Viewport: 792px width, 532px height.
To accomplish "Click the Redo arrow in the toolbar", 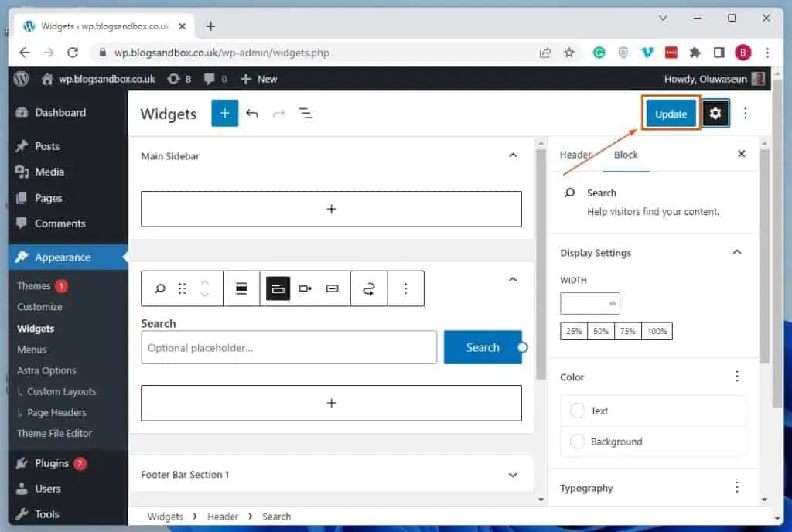I will coord(278,113).
